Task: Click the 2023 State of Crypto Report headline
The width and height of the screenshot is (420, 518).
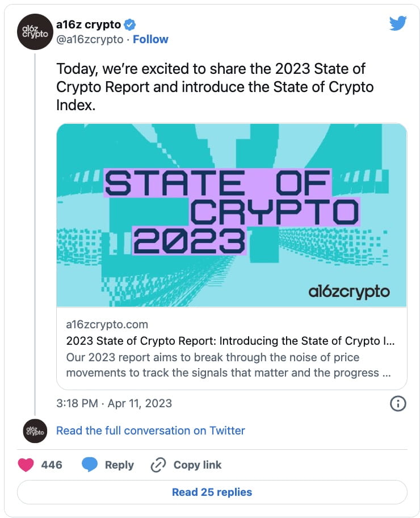Action: pos(229,341)
